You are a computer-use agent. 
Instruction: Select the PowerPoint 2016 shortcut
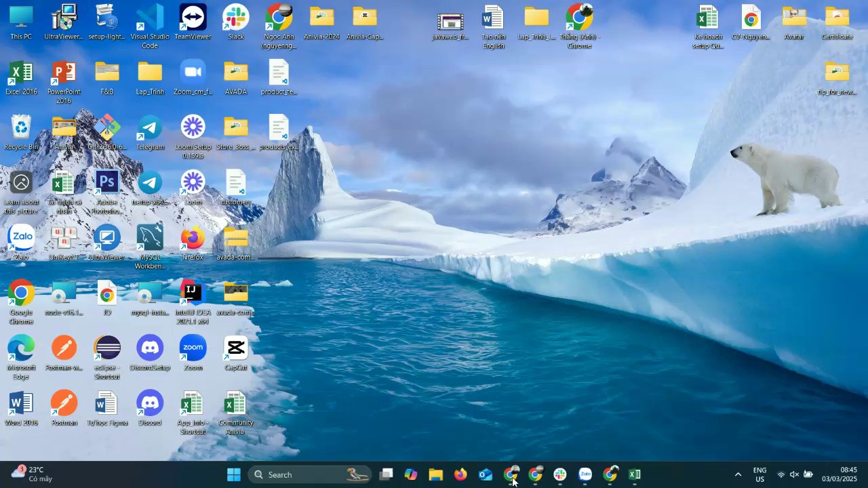[x=64, y=81]
